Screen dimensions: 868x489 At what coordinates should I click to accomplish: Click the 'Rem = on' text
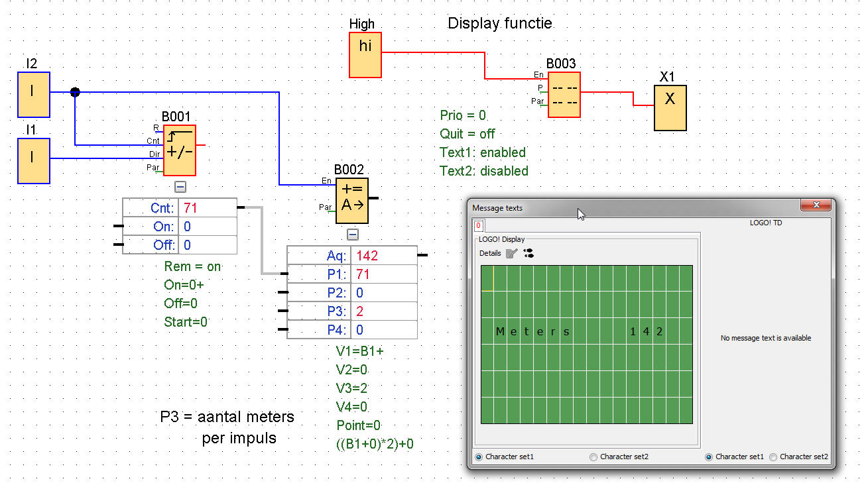click(x=192, y=266)
